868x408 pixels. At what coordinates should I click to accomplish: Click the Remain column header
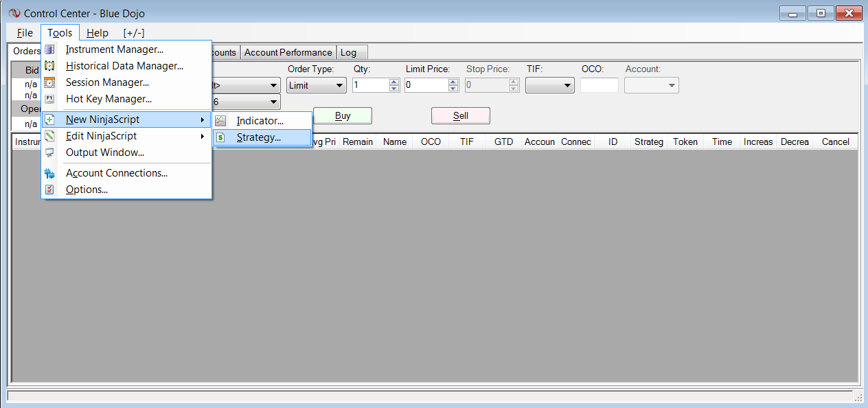pyautogui.click(x=358, y=141)
